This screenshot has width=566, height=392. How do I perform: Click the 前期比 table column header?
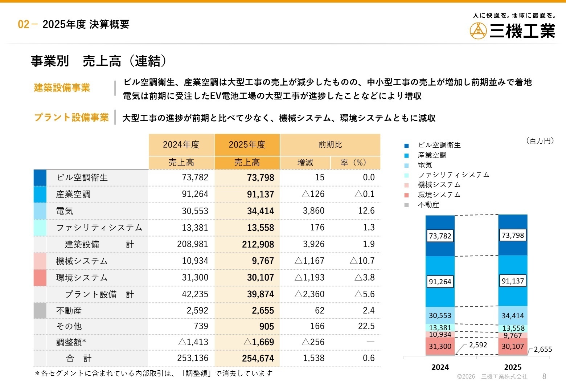point(331,145)
